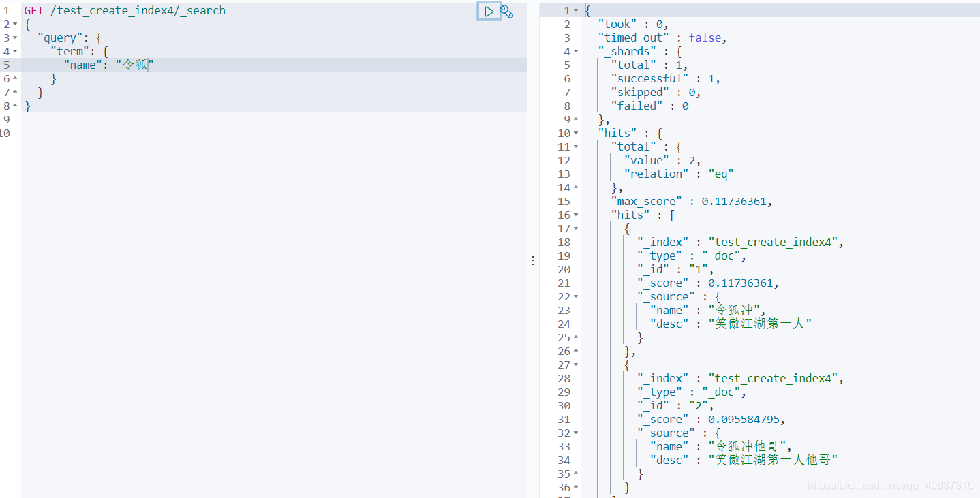Toggle fold arrow at response line 36
980x498 pixels.
576,488
